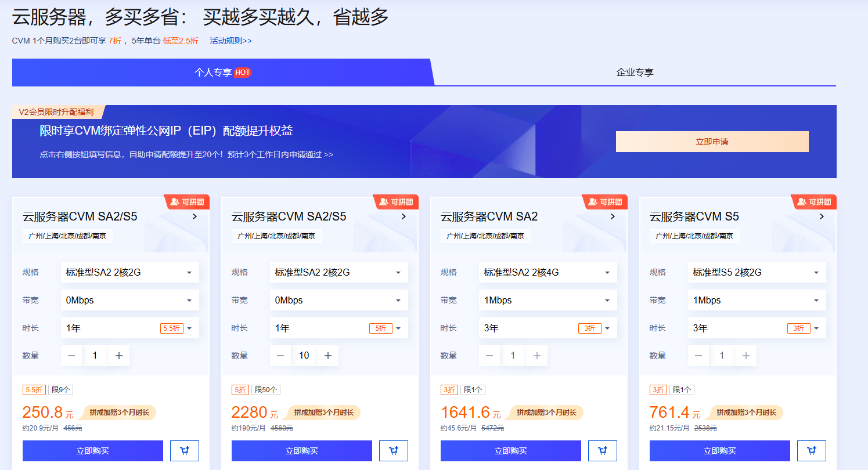Viewport: 868px width, 470px height.
Task: Open details arrow on CVM S5 card
Action: (822, 216)
